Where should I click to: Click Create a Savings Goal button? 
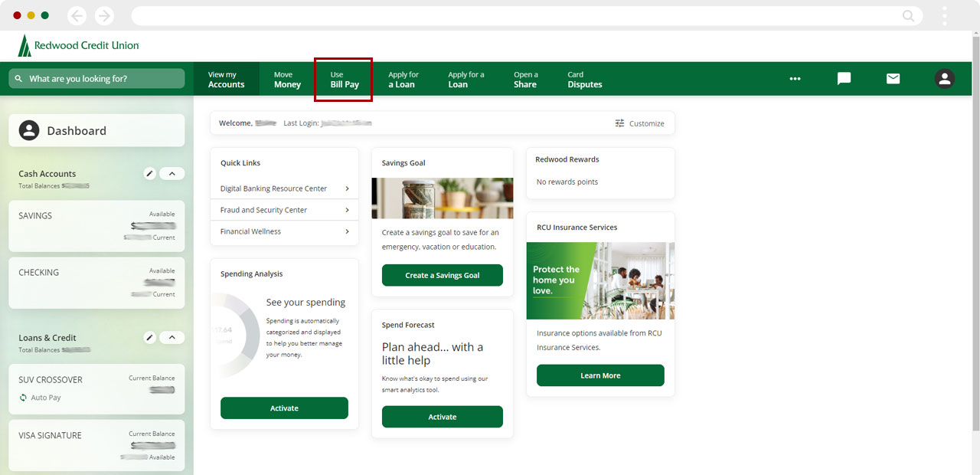(443, 275)
